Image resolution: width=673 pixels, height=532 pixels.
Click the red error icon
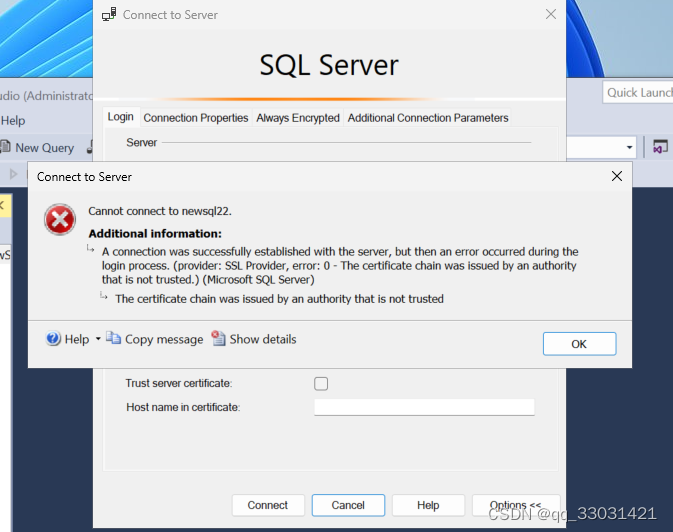[x=60, y=220]
